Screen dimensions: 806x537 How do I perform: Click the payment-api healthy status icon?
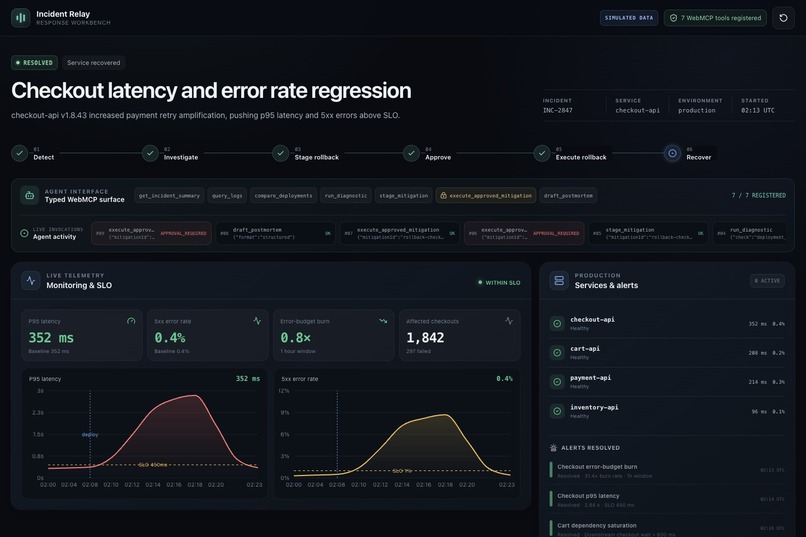557,382
